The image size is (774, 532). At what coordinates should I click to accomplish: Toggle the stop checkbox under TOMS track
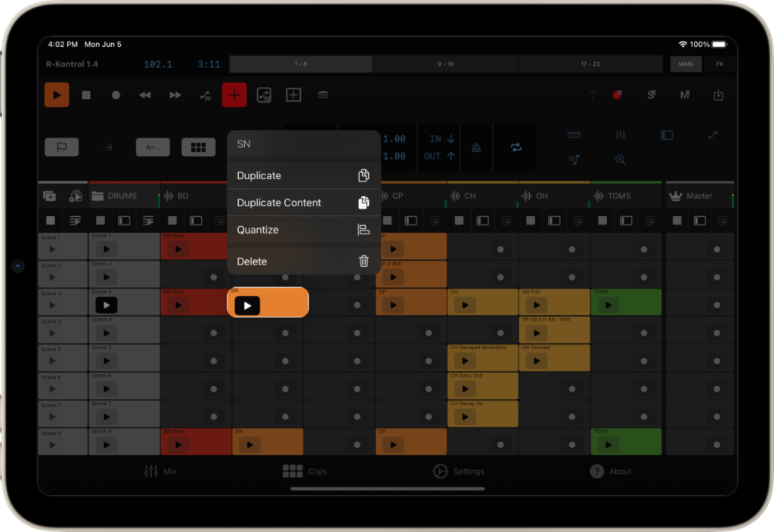click(603, 221)
